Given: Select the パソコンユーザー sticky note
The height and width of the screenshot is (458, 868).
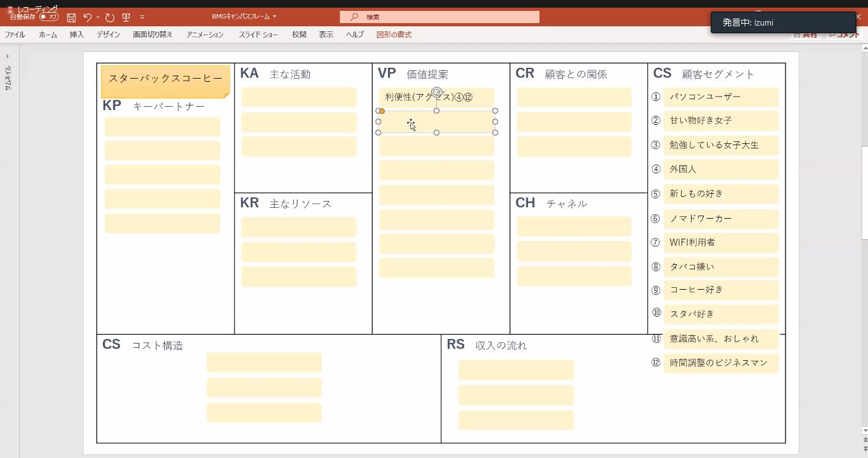Looking at the screenshot, I should tap(721, 97).
